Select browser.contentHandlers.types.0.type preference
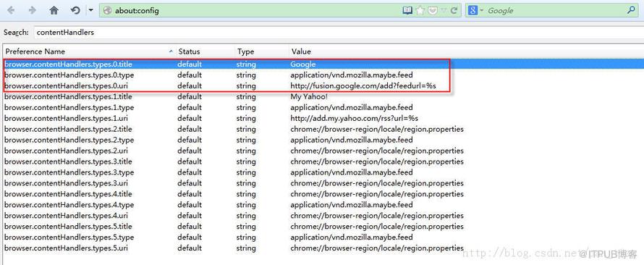The height and width of the screenshot is (265, 644). click(x=69, y=75)
